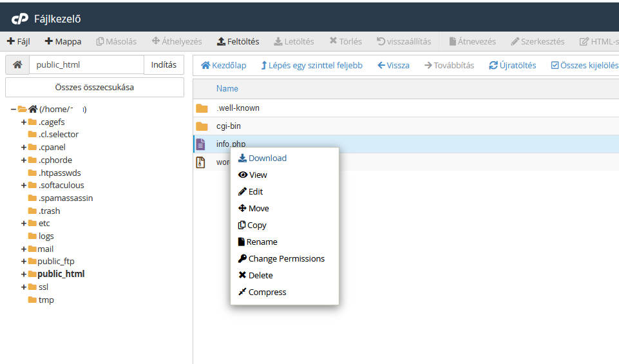
Task: Select the cgi-bin folder icon
Action: point(202,126)
